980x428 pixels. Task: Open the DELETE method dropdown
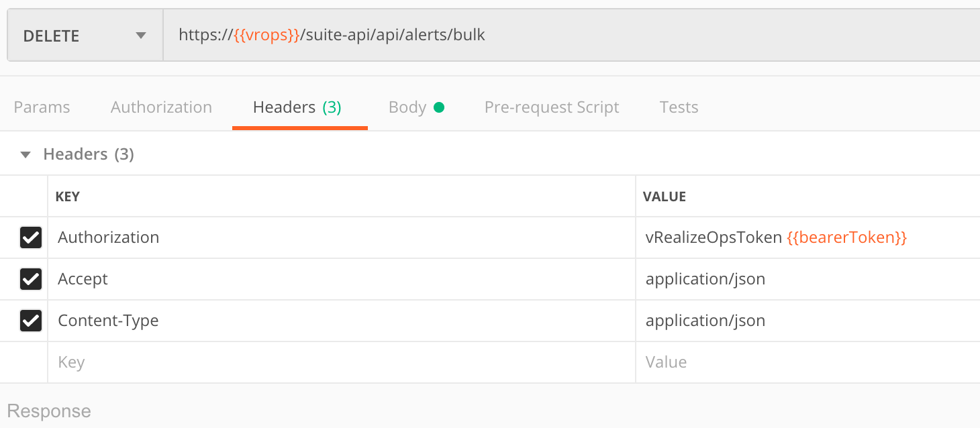(x=84, y=34)
